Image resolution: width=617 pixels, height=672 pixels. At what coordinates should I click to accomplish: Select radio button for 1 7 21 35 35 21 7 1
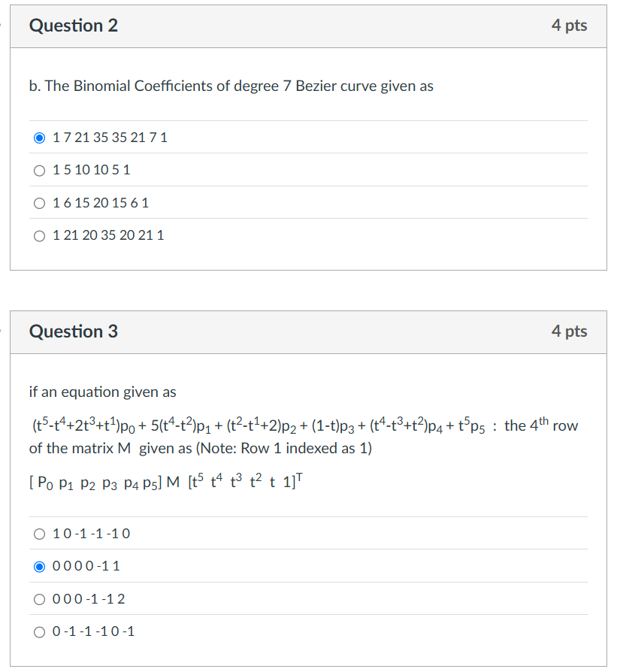pyautogui.click(x=39, y=138)
